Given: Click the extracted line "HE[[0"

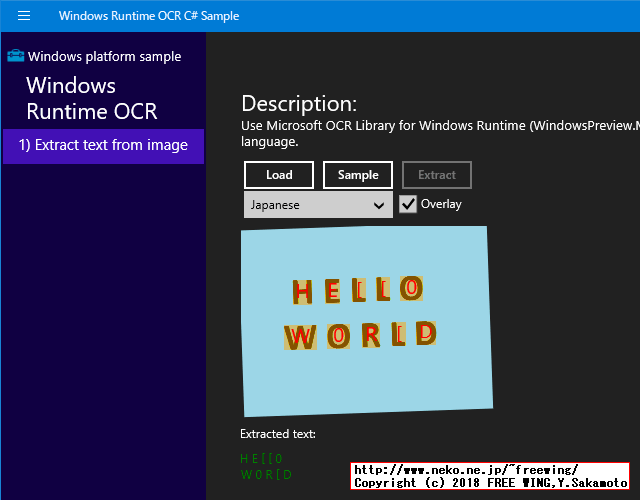Looking at the screenshot, I should click(x=262, y=459).
